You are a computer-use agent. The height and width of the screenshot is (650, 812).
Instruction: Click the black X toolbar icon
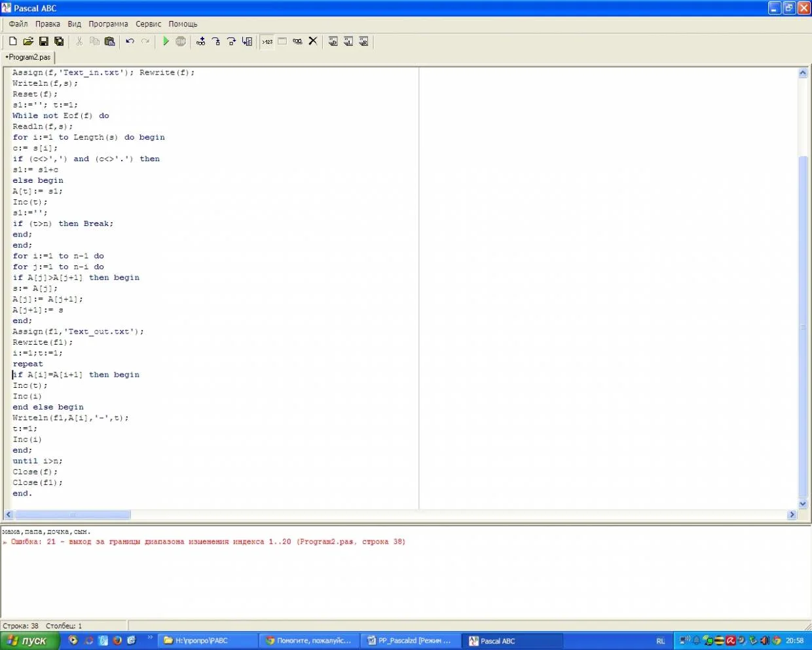point(313,41)
